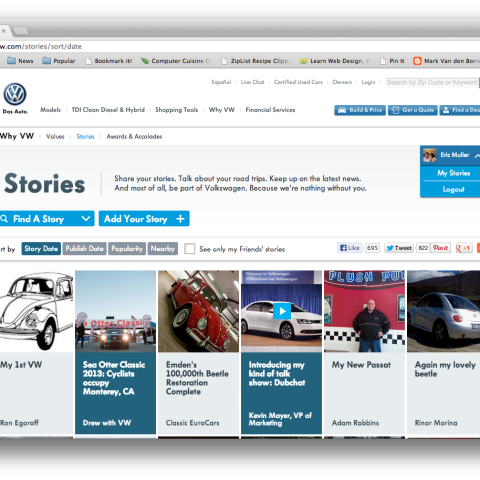Open the Awards & Accolades sub-tab
Viewport: 480px width, 480px height.
(x=134, y=136)
